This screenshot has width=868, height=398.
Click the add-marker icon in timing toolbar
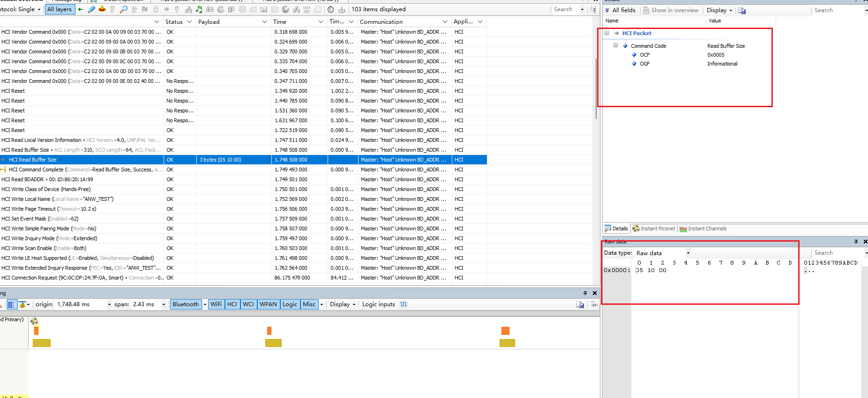(22, 304)
